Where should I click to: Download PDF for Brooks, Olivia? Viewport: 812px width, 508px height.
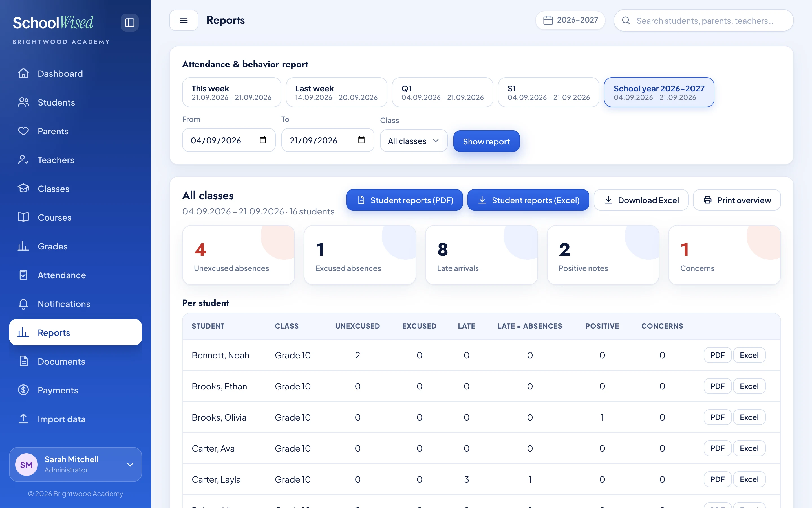point(717,417)
